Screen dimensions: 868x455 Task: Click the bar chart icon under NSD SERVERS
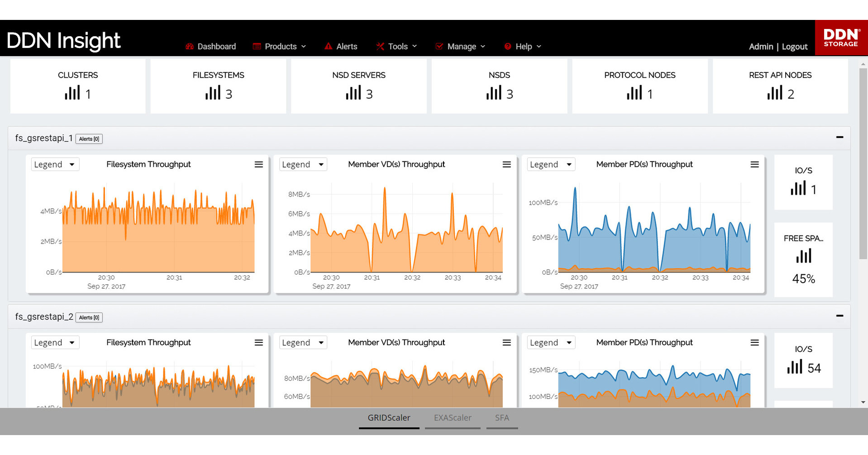point(353,93)
